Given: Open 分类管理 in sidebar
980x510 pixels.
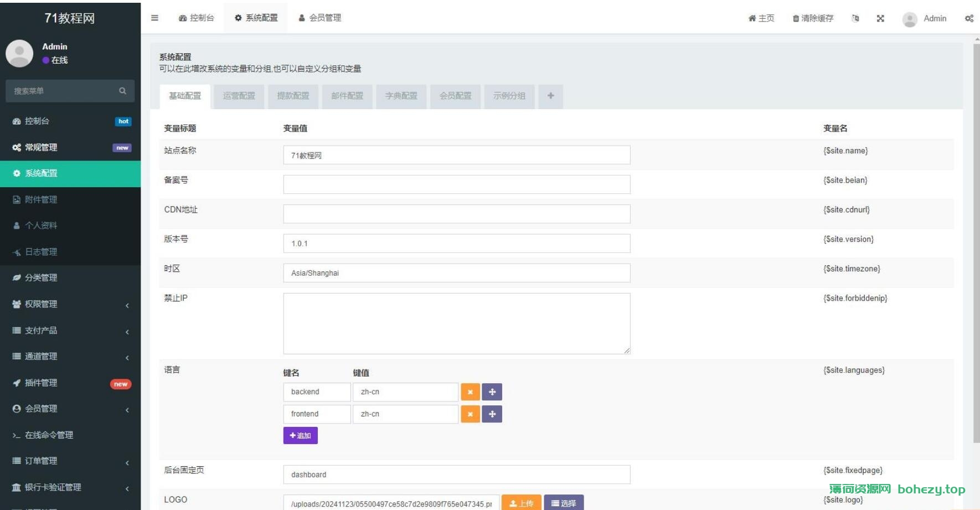Looking at the screenshot, I should coord(70,277).
